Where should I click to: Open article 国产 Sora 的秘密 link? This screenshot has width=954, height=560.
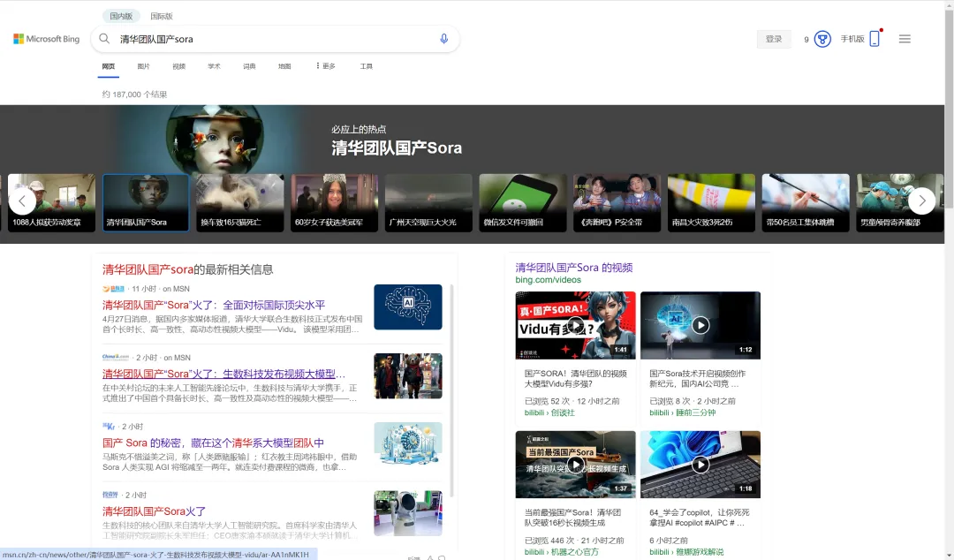(213, 443)
